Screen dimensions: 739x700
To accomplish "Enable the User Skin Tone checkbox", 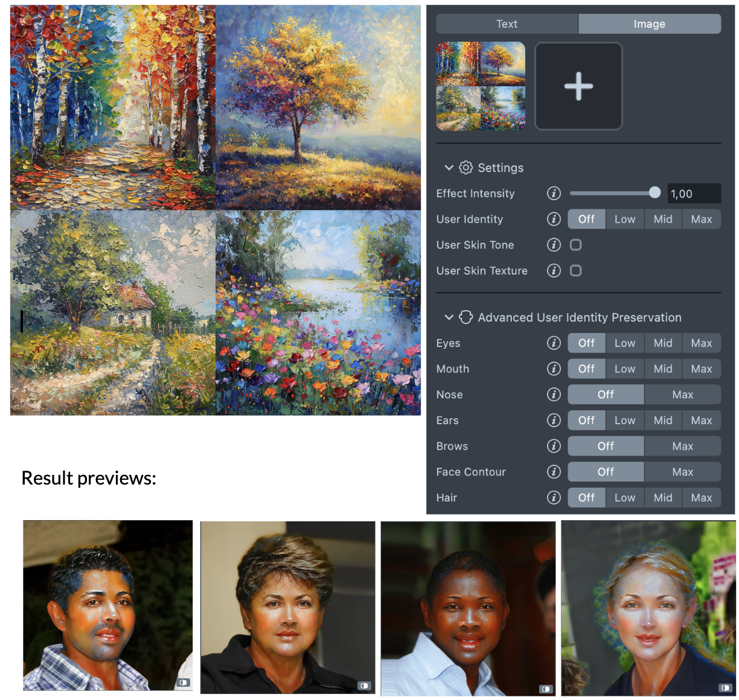I will point(576,244).
